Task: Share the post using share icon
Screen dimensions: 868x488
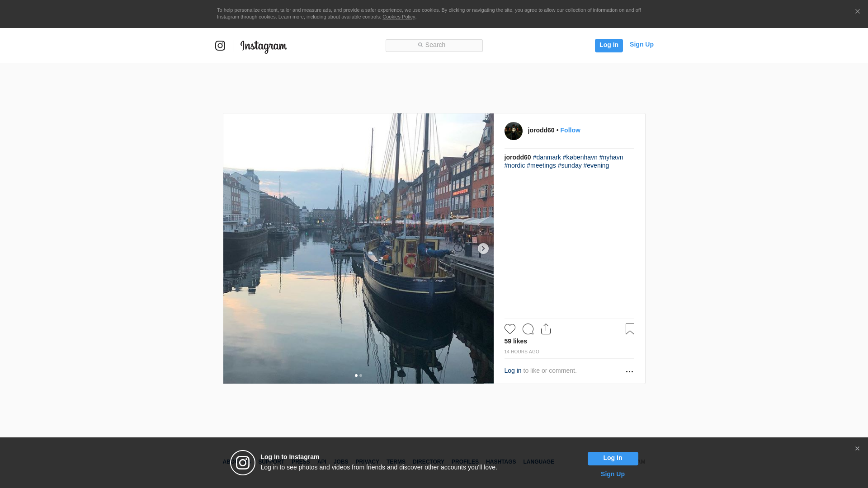Action: click(546, 329)
